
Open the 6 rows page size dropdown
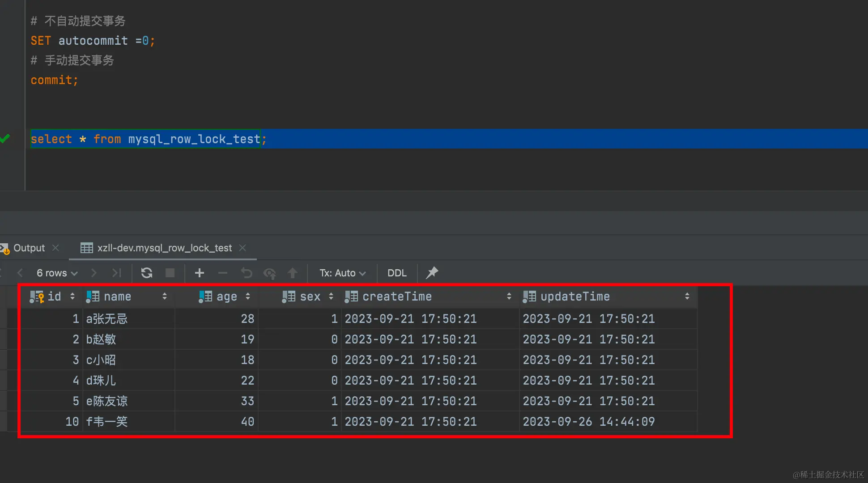[57, 273]
